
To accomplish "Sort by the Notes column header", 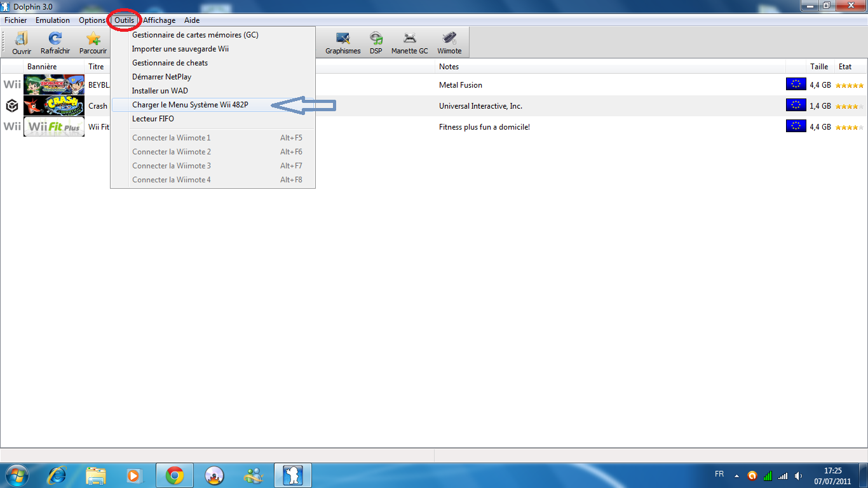I will [611, 67].
